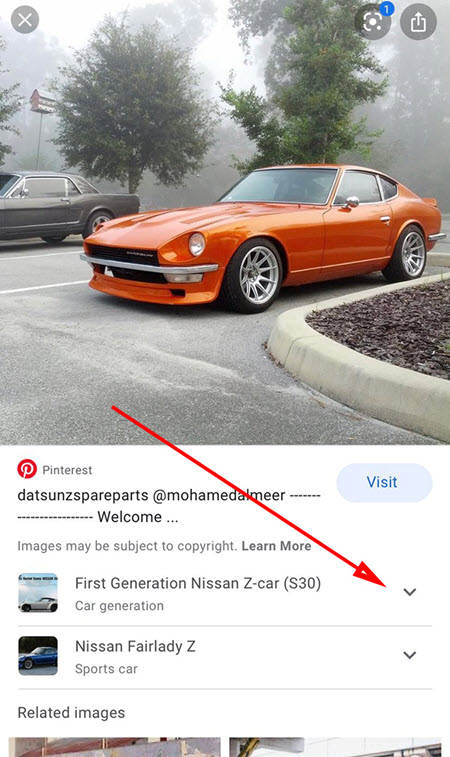The image size is (450, 757).
Task: Open First Generation Nissan Z-car thumbnail
Action: [38, 593]
